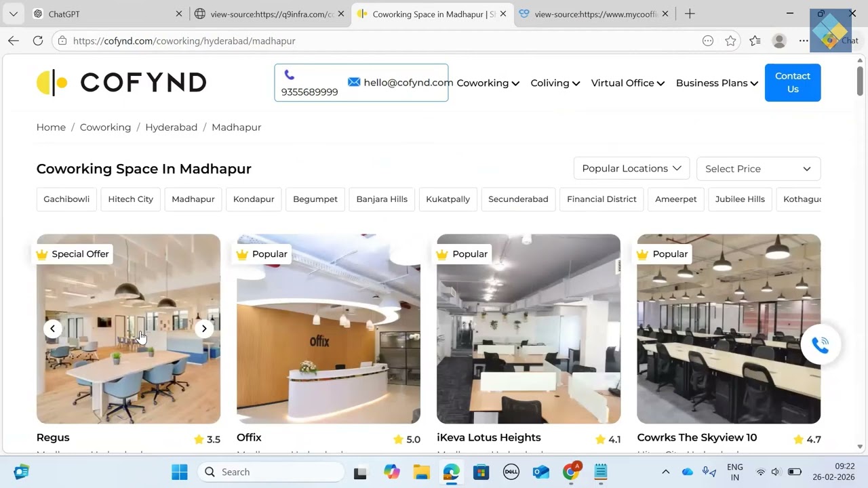
Task: Select the Jubilee Hills location chip
Action: [x=740, y=199]
